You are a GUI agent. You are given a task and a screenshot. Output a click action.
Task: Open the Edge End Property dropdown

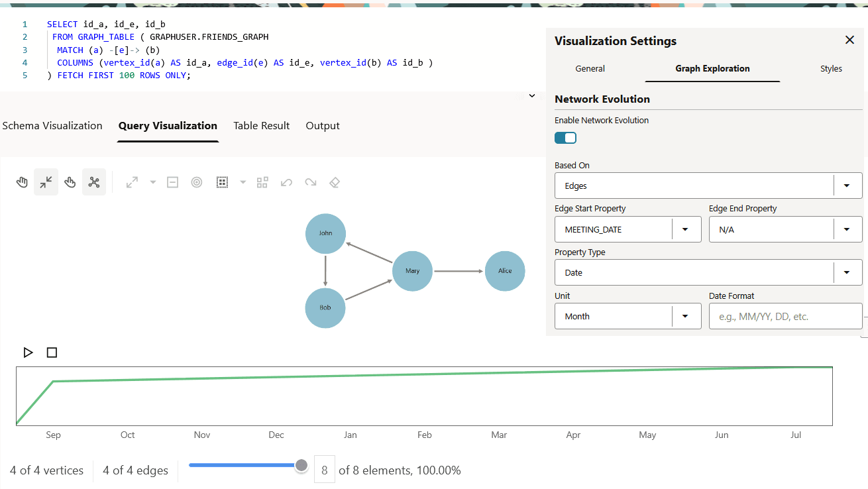click(786, 229)
